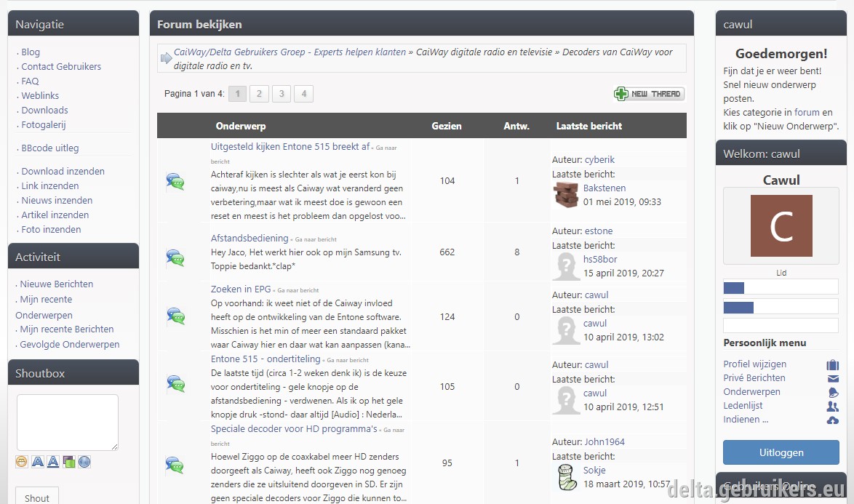Image resolution: width=854 pixels, height=504 pixels.
Task: Click the bold text A icon in the Shoutbox
Action: click(38, 462)
